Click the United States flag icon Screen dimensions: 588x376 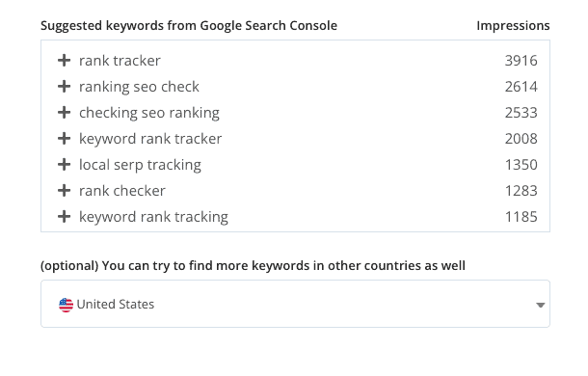[66, 305]
